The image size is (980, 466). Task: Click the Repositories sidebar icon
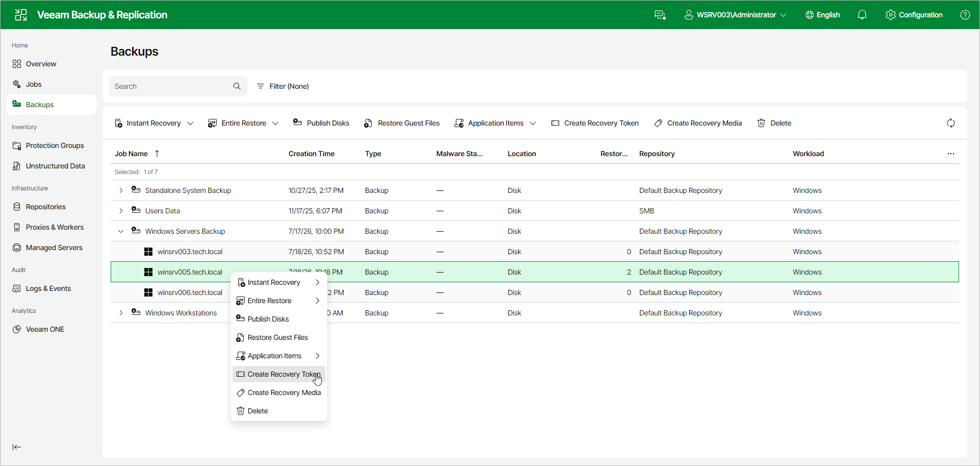click(17, 207)
